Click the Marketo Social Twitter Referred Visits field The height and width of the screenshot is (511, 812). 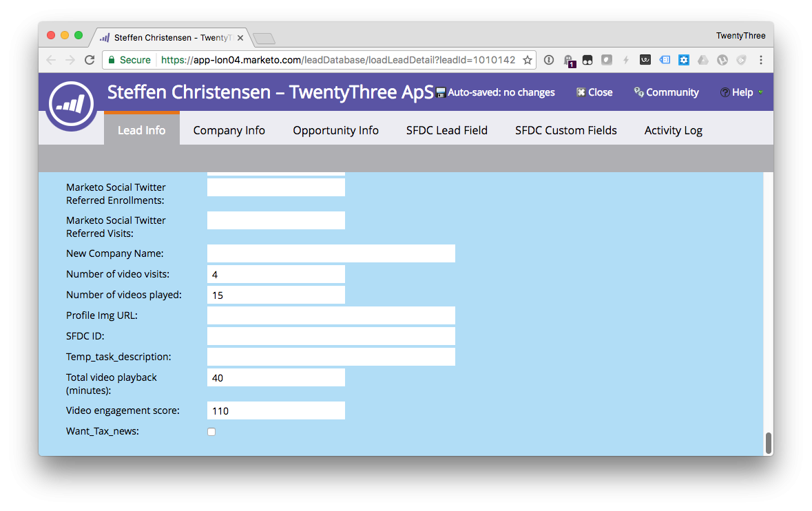[x=276, y=220]
